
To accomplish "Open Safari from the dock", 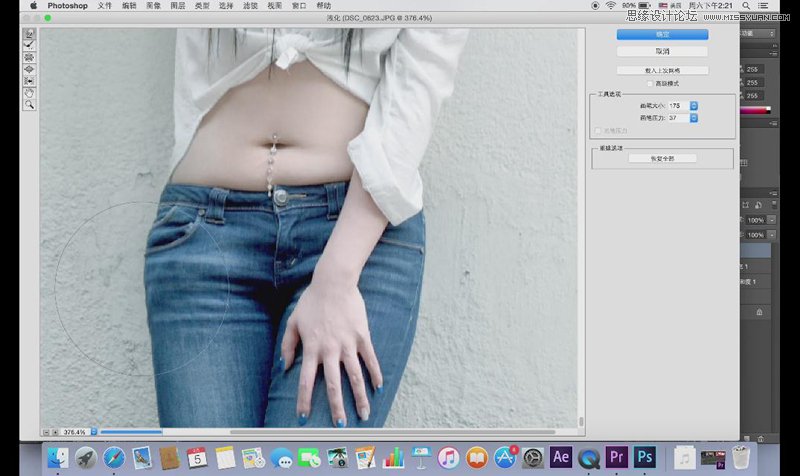I will [x=113, y=458].
